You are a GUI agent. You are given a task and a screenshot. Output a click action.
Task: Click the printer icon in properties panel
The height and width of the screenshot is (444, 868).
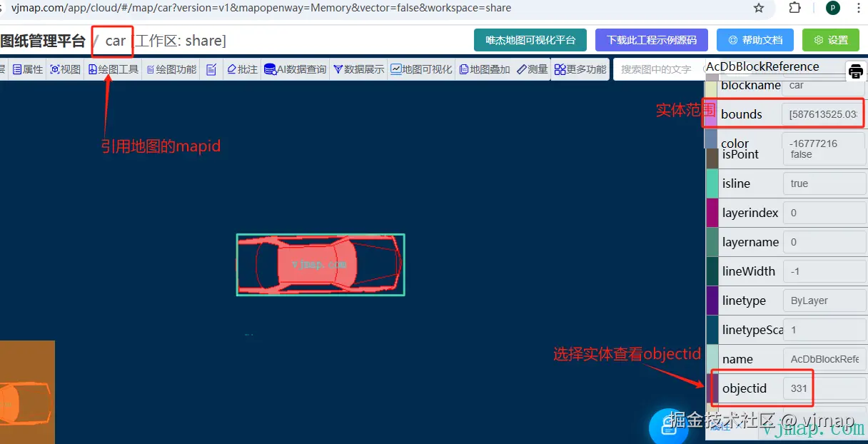tap(856, 71)
